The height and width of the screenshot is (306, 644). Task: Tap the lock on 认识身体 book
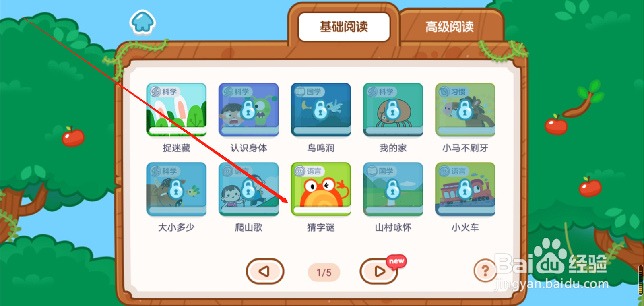pyautogui.click(x=248, y=109)
